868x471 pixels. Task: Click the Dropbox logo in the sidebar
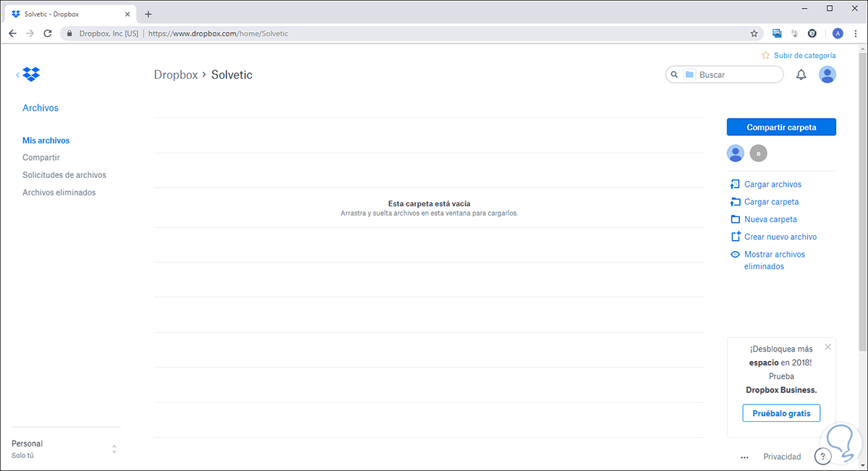click(x=31, y=74)
